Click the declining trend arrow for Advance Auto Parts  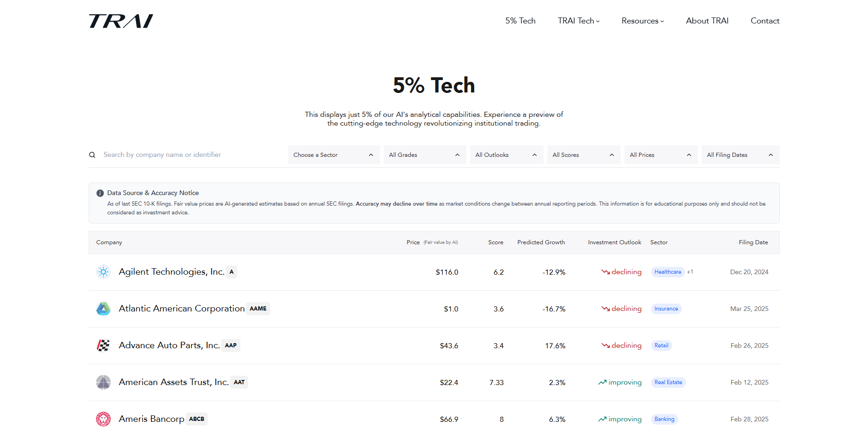point(606,345)
